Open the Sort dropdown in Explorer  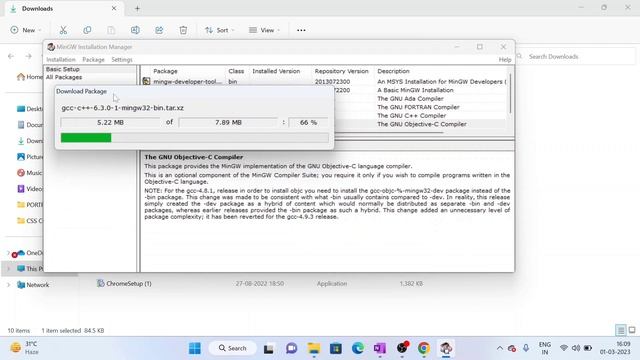click(220, 30)
